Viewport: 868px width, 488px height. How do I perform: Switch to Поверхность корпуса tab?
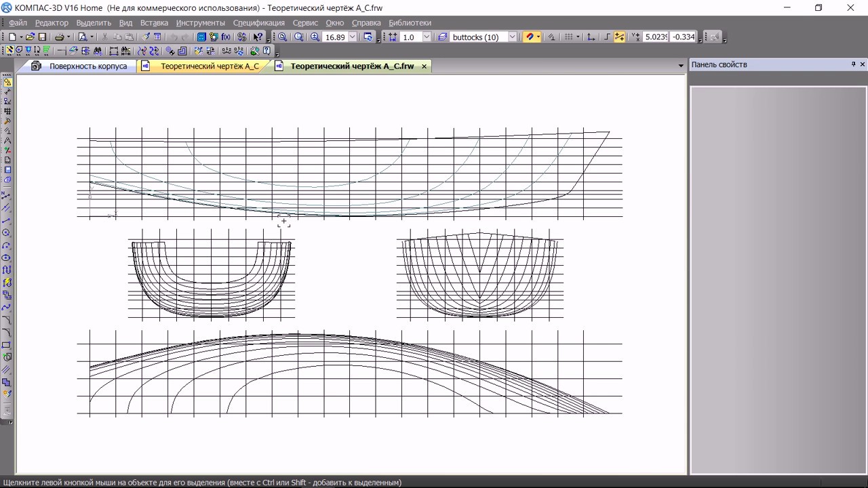point(88,66)
